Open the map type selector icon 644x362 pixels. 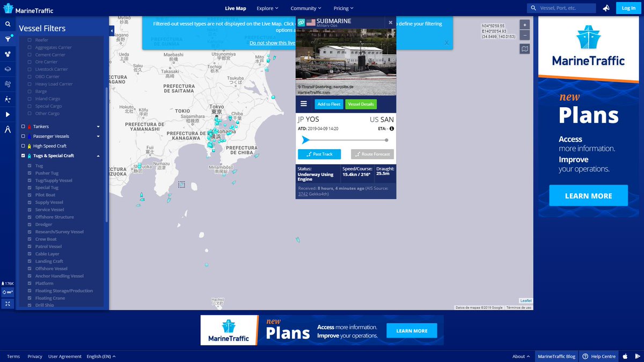coord(524,49)
